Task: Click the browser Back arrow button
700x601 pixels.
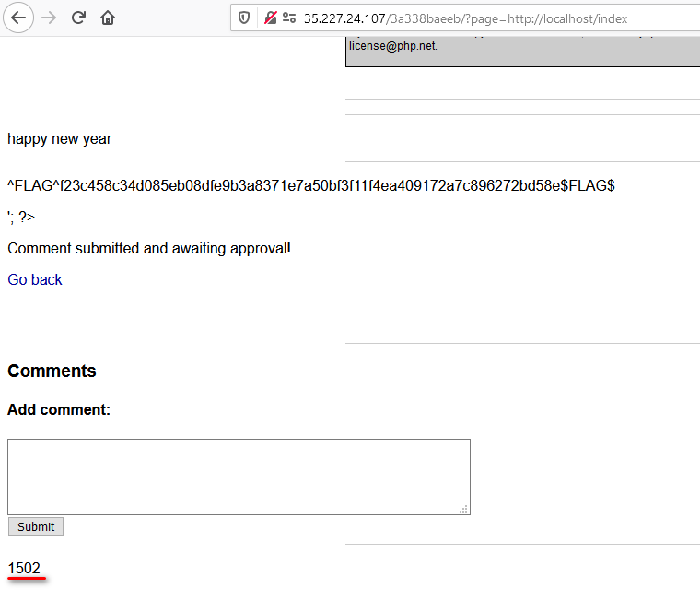Action: (18, 18)
